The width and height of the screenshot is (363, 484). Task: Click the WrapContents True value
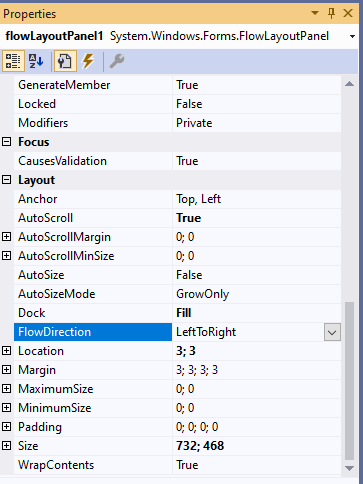(187, 465)
